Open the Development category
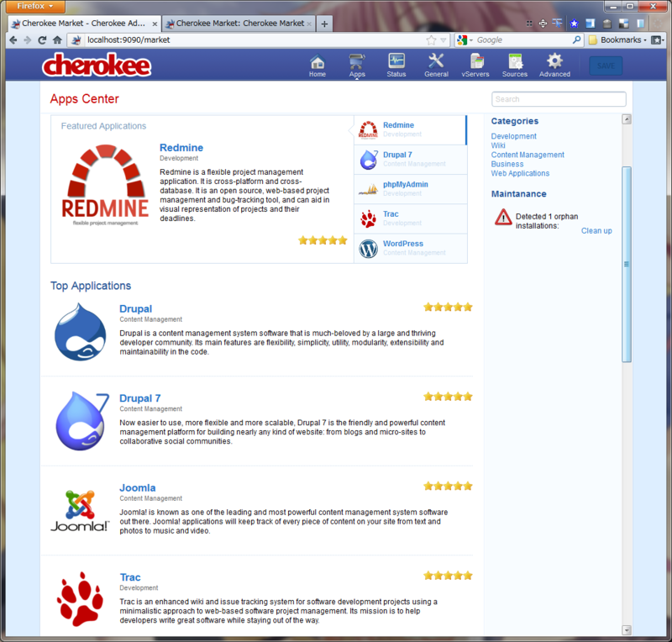The image size is (672, 642). click(513, 136)
